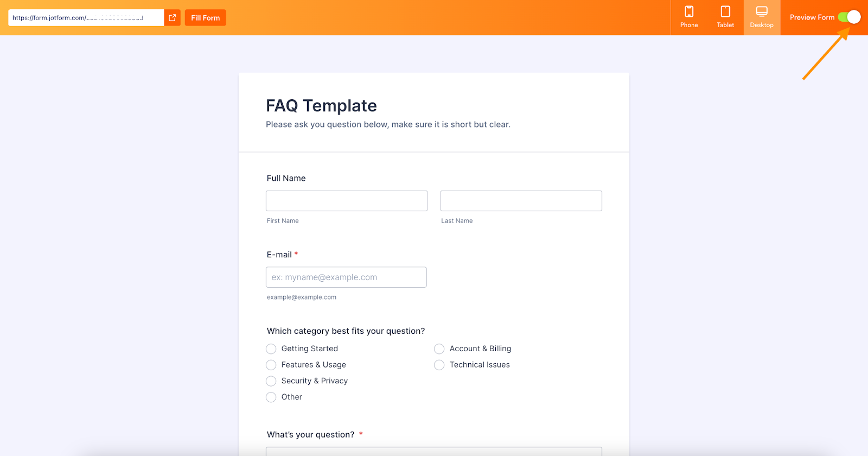Select the Technical Issues option
Image resolution: width=868 pixels, height=456 pixels.
point(439,365)
